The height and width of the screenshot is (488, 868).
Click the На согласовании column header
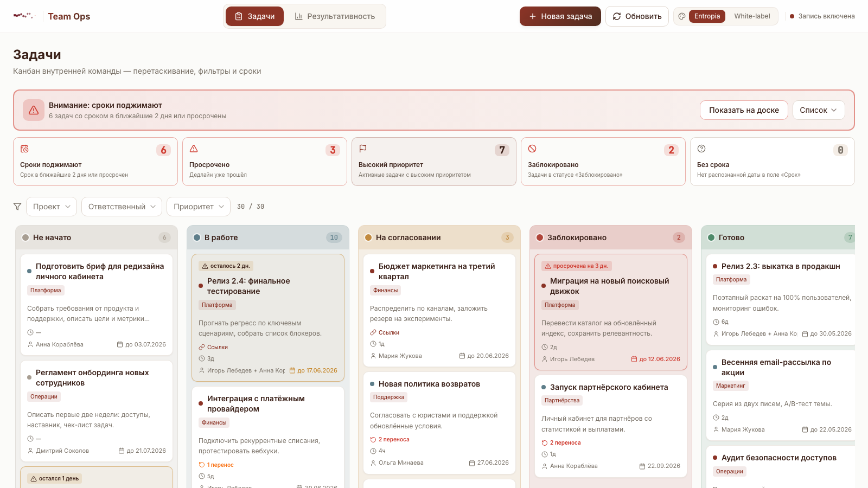tap(439, 237)
